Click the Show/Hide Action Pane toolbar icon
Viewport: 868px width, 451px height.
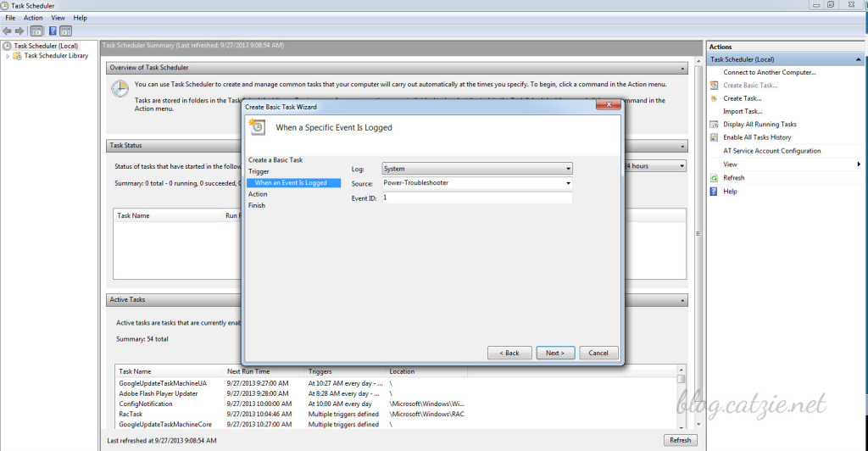[x=66, y=31]
